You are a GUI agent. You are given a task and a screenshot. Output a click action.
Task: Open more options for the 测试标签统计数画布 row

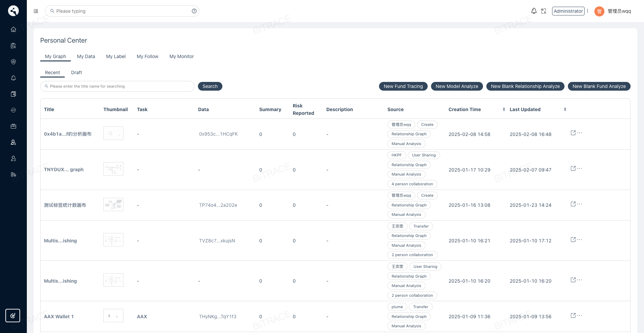(580, 204)
